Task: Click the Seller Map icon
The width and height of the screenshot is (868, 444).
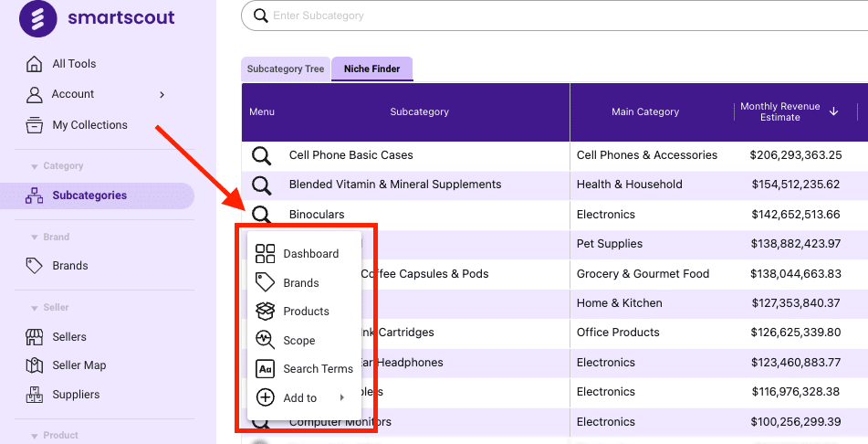Action: 35,365
